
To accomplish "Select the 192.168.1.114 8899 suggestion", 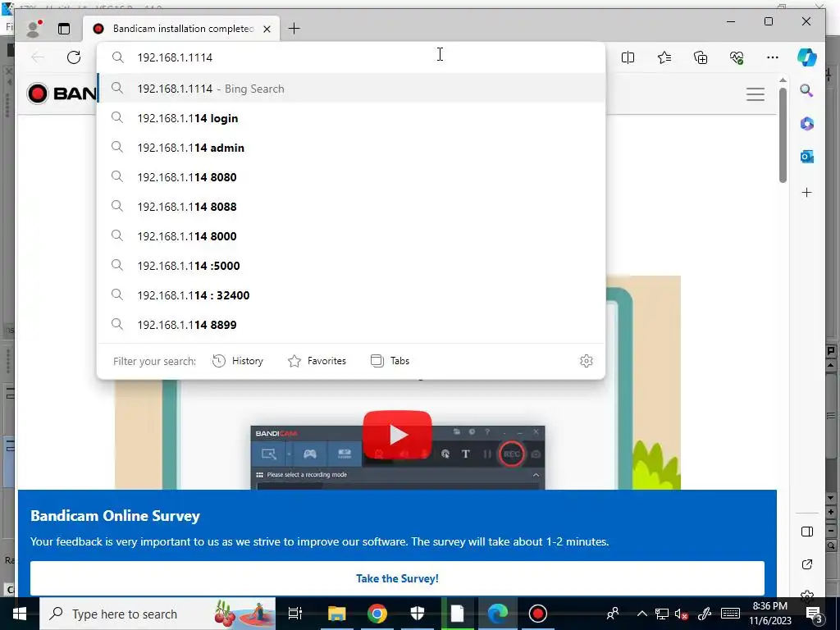I will click(x=351, y=325).
